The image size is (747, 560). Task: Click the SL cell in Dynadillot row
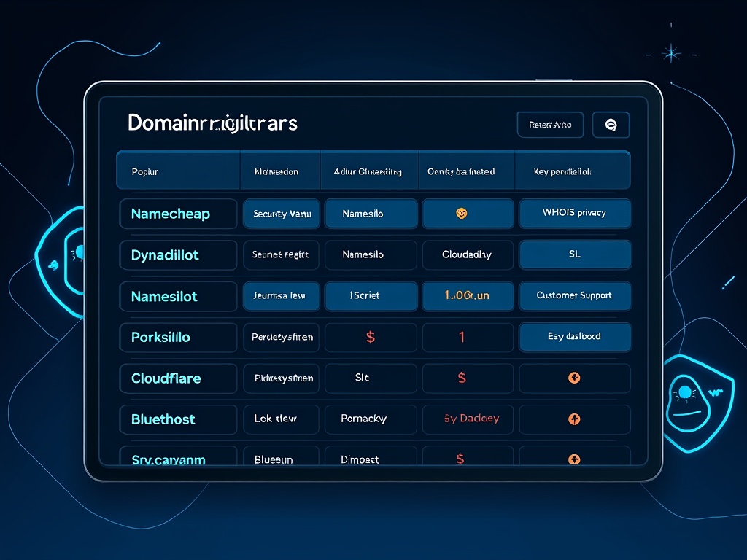[x=575, y=254]
